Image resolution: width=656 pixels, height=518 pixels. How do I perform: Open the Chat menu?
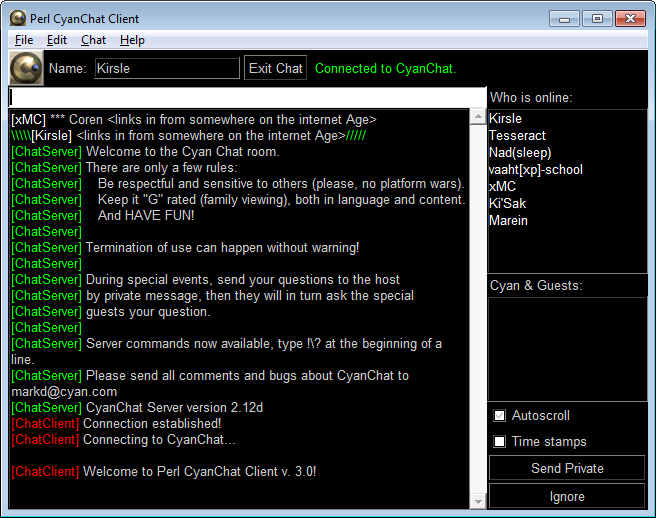coord(93,40)
